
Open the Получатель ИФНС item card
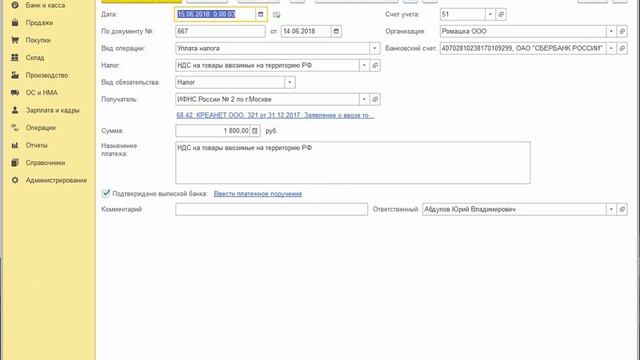(x=375, y=99)
